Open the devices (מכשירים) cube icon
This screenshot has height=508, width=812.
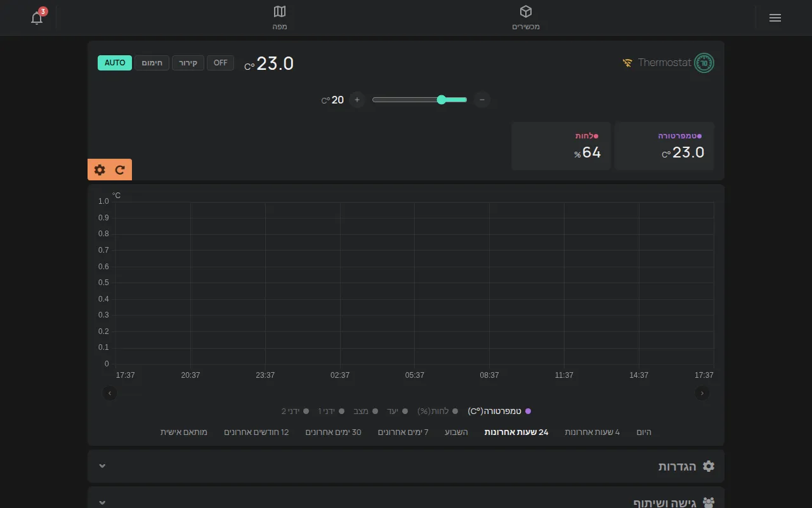coord(526,11)
